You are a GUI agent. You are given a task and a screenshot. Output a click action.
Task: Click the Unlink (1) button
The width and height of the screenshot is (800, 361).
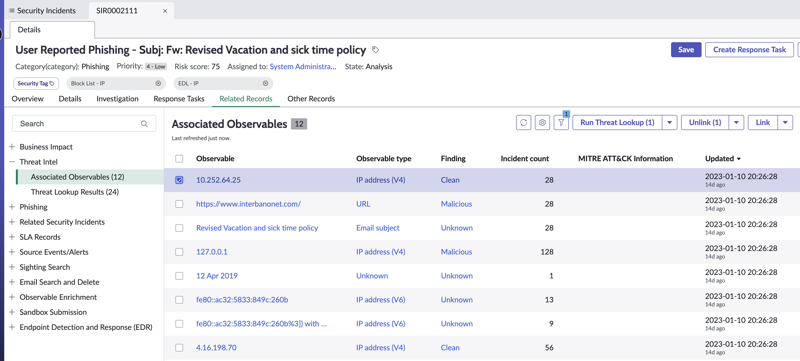[705, 122]
